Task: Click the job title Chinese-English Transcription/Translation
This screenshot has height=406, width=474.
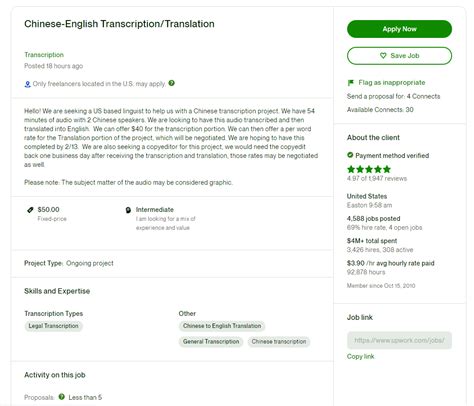Action: click(x=119, y=24)
